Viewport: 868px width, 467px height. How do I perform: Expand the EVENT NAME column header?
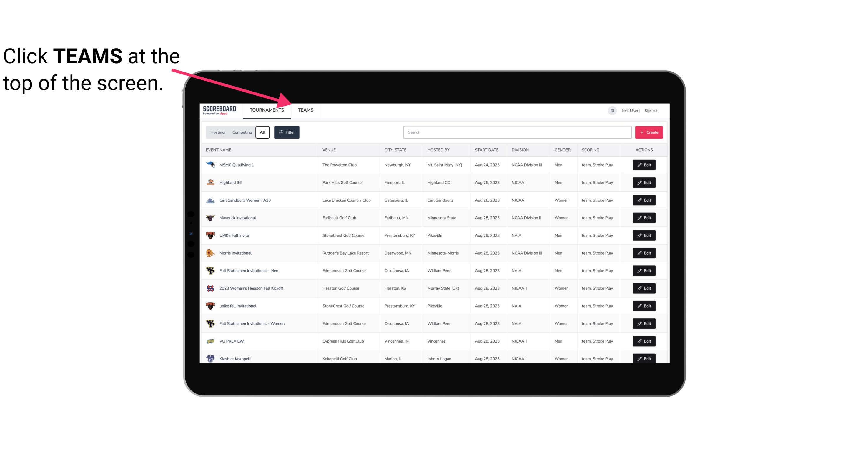coord(219,149)
